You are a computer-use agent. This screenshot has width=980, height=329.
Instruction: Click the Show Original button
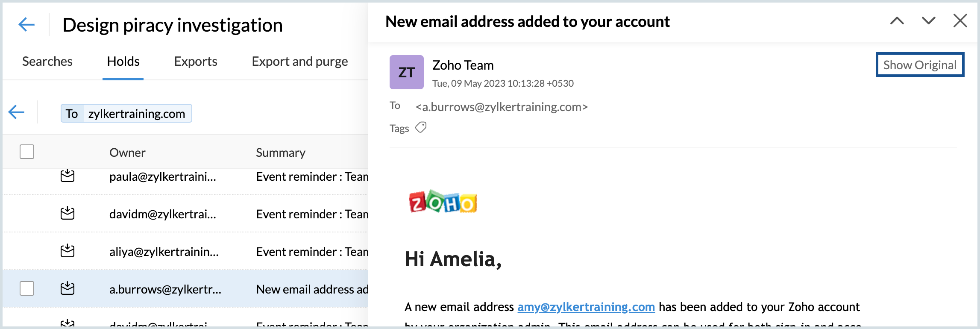[920, 65]
